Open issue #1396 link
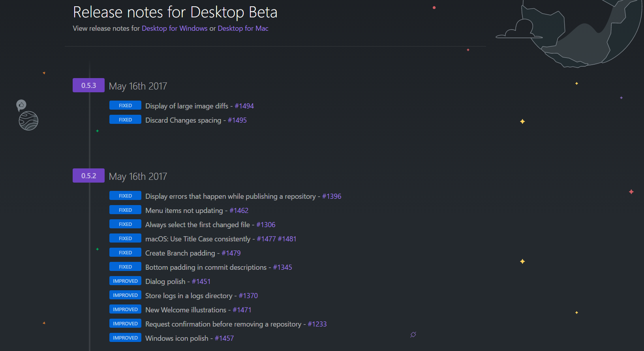The width and height of the screenshot is (644, 351). point(332,196)
